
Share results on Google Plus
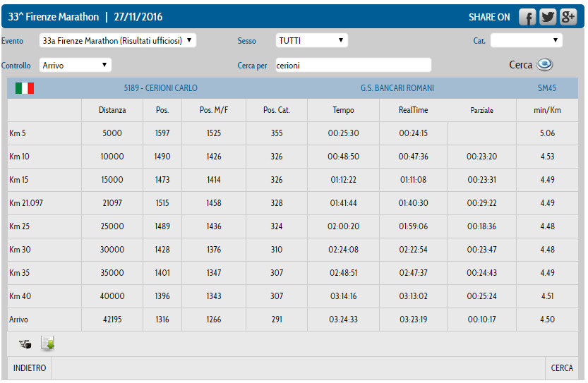point(568,17)
